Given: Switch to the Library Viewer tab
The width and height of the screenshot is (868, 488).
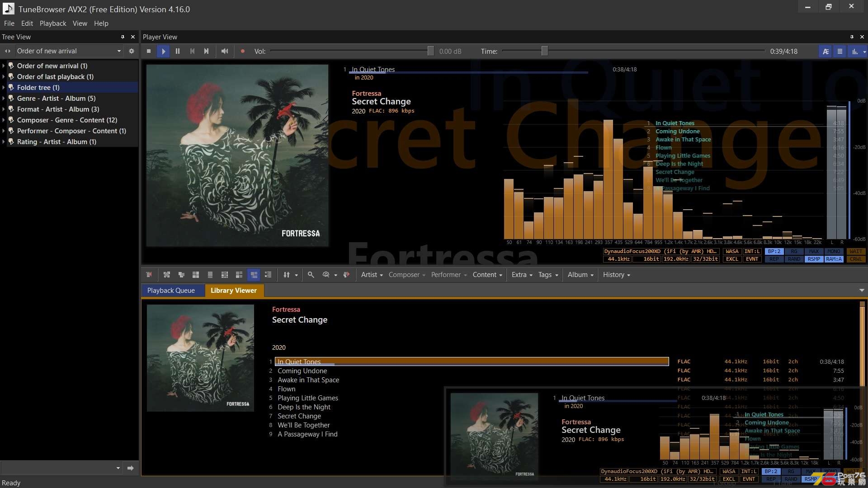Looking at the screenshot, I should tap(234, 291).
